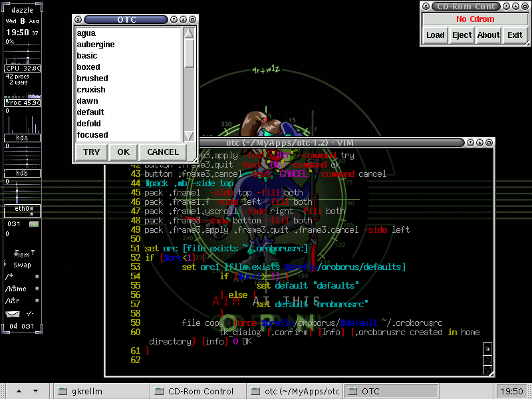Viewport: 532px width, 399px height.
Task: Click the gkrellm mail envelope icon
Action: [x=13, y=314]
